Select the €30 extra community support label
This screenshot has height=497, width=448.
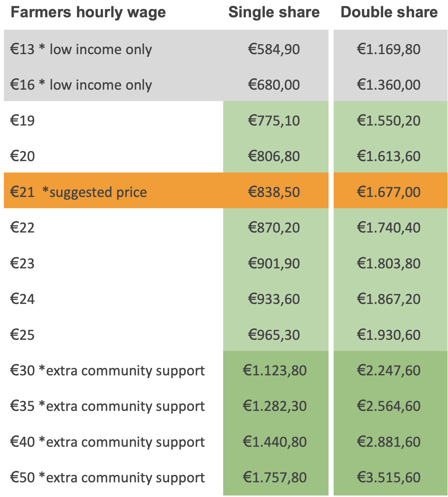point(107,370)
